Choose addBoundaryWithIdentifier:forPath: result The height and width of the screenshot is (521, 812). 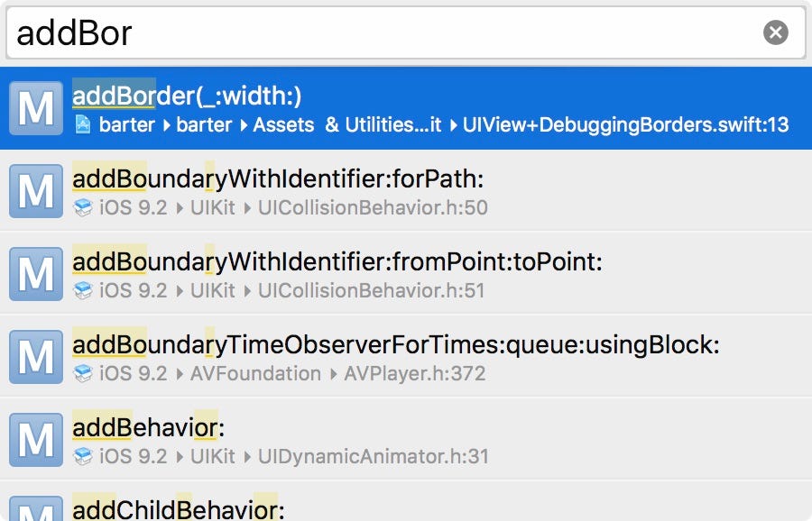point(406,190)
